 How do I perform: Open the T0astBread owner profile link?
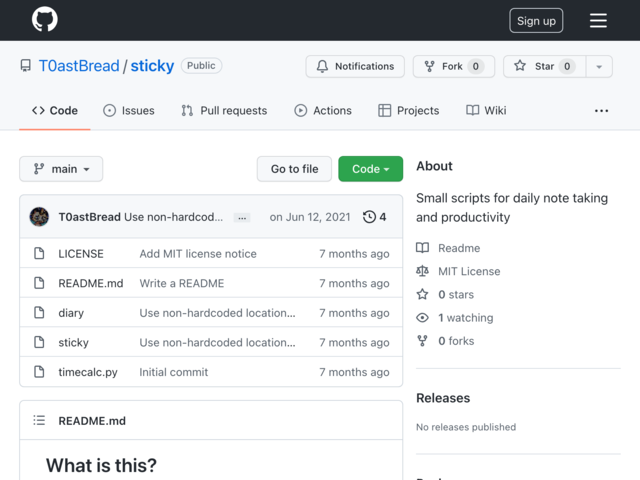click(x=79, y=66)
